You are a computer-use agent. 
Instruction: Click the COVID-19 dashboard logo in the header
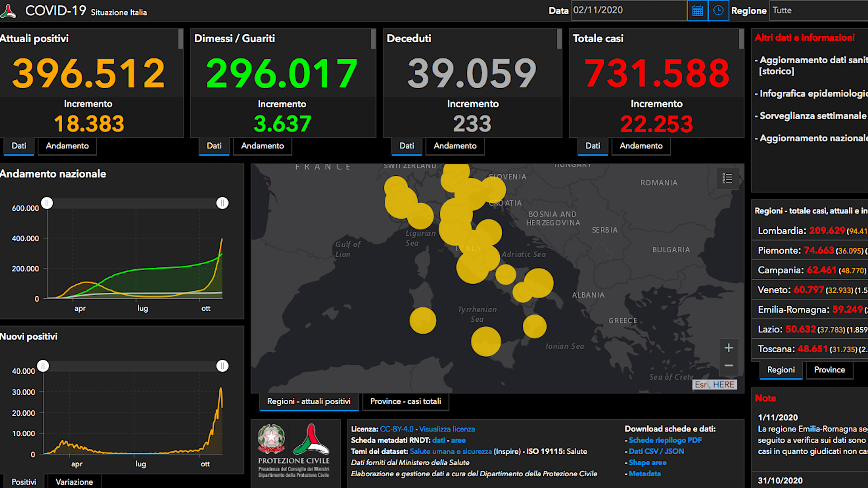8,11
